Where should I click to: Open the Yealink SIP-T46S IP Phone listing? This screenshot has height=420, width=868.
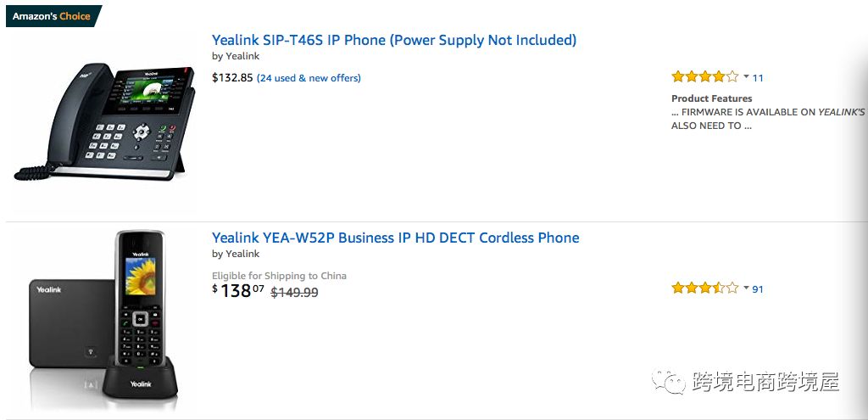tap(394, 41)
